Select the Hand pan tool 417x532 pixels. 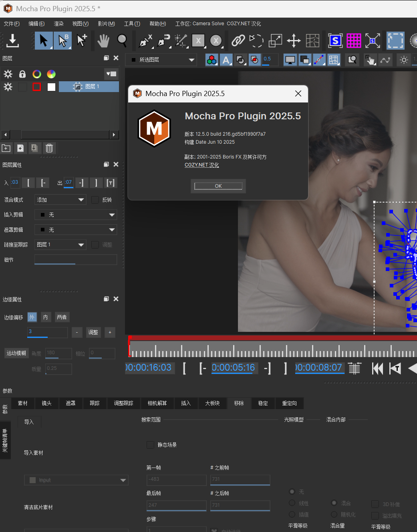pos(103,40)
